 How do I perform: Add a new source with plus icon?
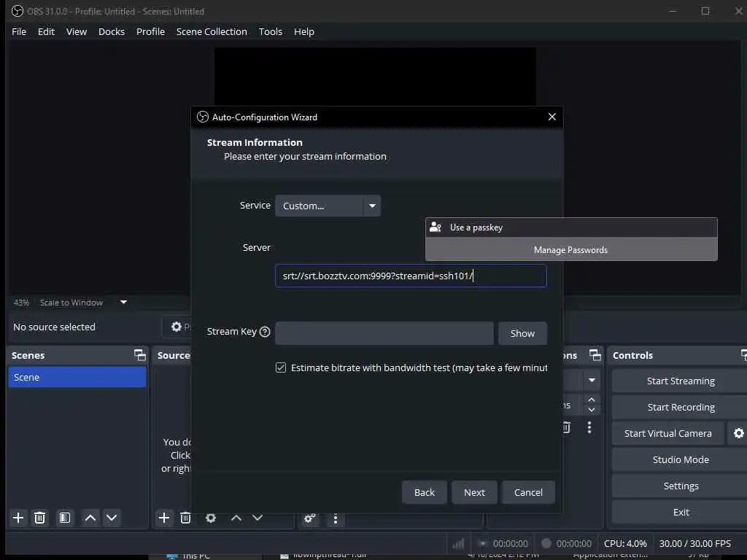[164, 518]
